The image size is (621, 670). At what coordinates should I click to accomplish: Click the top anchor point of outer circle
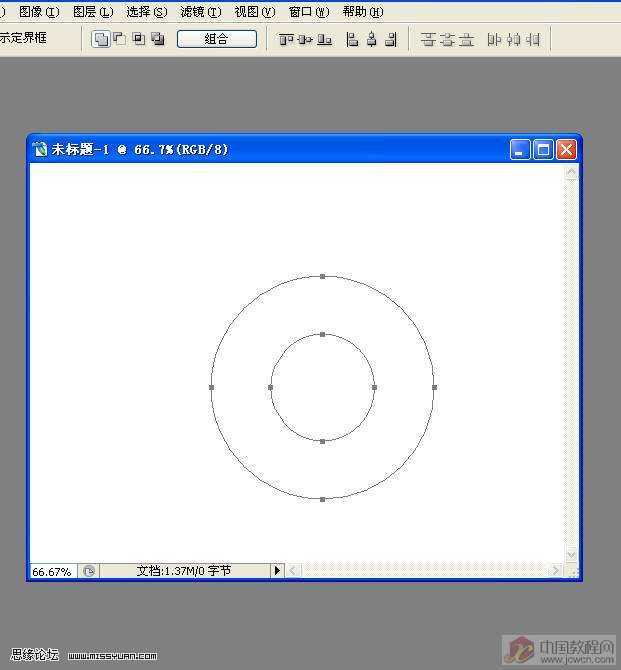point(322,276)
